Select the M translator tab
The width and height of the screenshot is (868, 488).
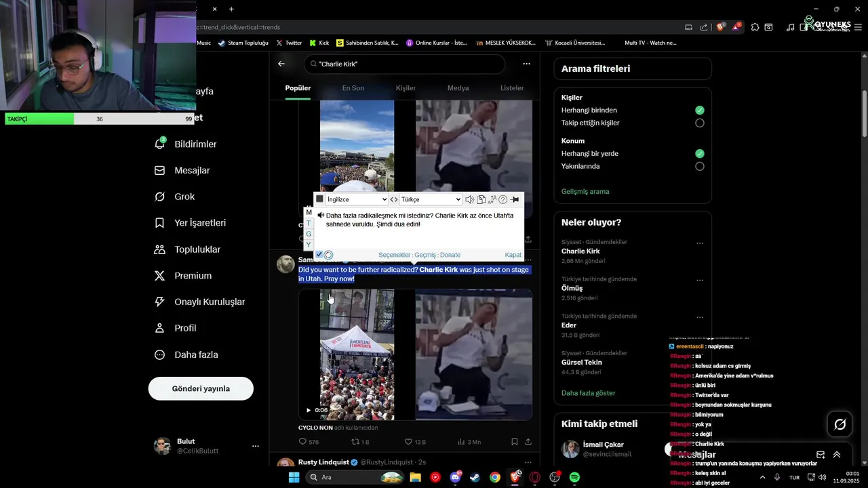click(309, 212)
